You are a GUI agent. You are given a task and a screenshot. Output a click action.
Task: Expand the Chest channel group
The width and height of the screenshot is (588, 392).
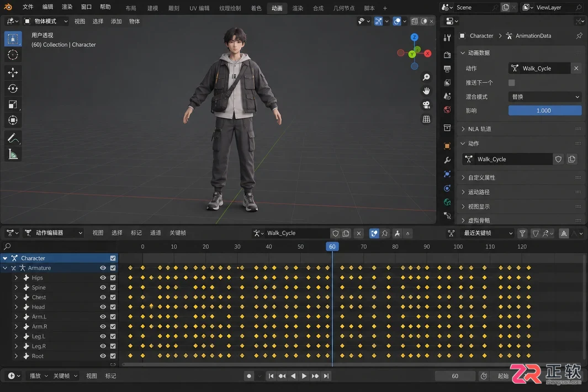tap(16, 297)
